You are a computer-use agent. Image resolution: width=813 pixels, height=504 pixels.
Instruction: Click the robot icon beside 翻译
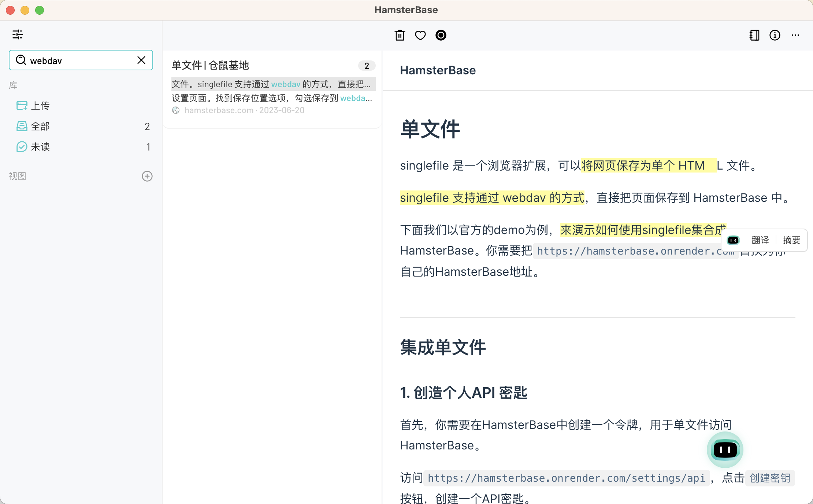click(733, 240)
